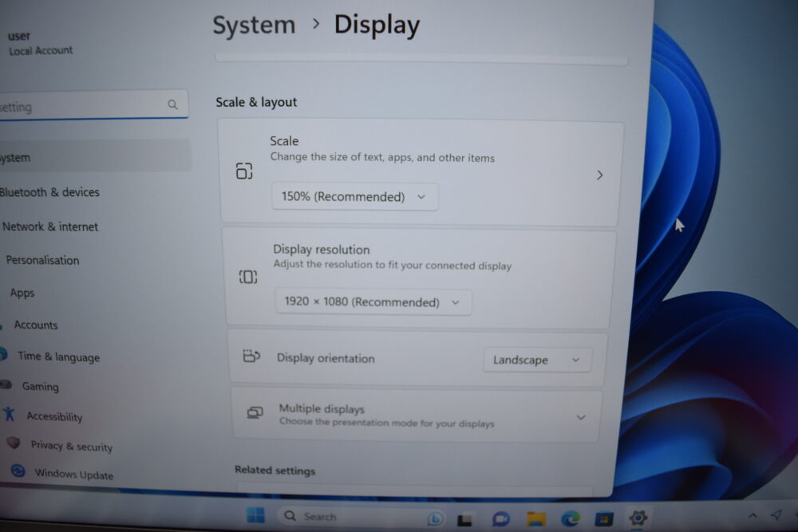Click the location arrow tray icon
Image resolution: width=798 pixels, height=532 pixels.
(x=776, y=514)
